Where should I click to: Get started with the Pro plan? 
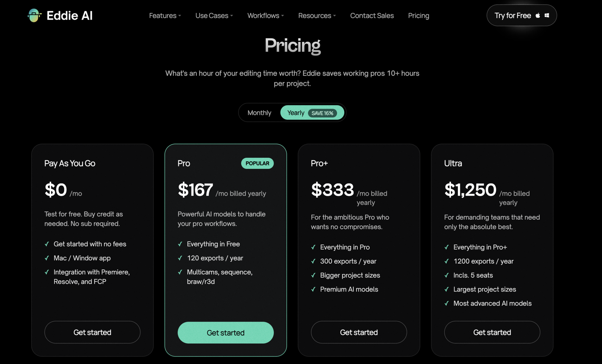[x=226, y=332]
